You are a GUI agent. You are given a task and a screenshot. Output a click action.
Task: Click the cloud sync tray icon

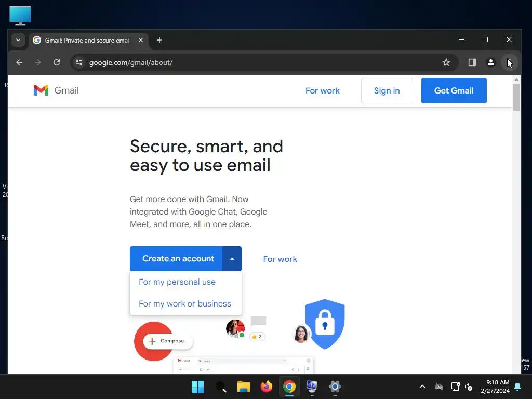[438, 387]
